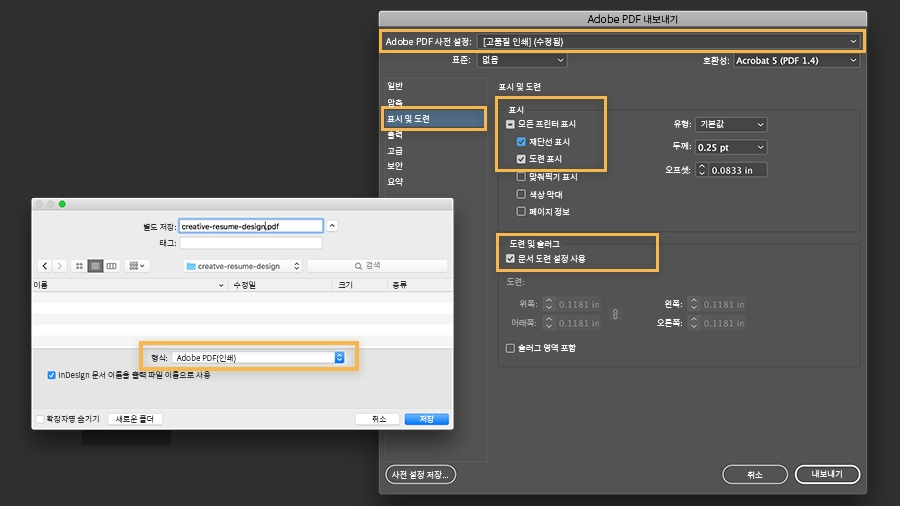The height and width of the screenshot is (506, 900).
Task: Click the 오프셋 stepper arrows
Action: point(701,170)
